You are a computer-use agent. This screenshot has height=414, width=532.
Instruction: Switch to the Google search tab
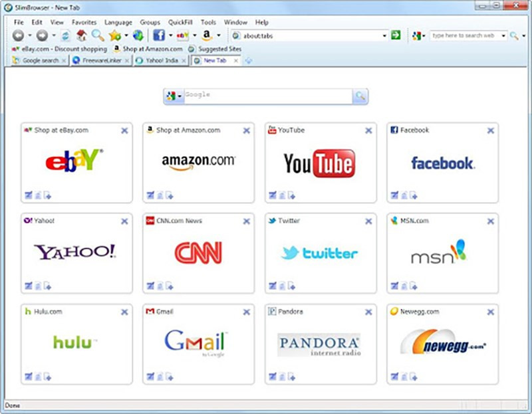click(x=40, y=60)
